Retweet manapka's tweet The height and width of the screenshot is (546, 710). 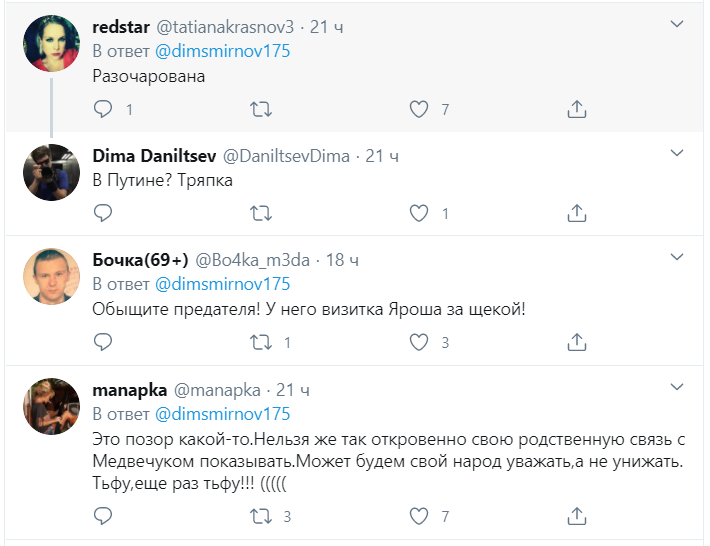pyautogui.click(x=260, y=516)
